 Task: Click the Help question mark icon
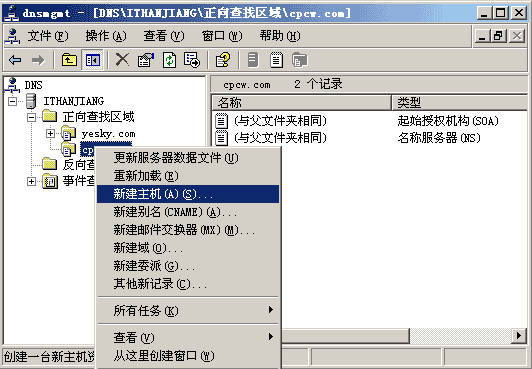[x=223, y=60]
